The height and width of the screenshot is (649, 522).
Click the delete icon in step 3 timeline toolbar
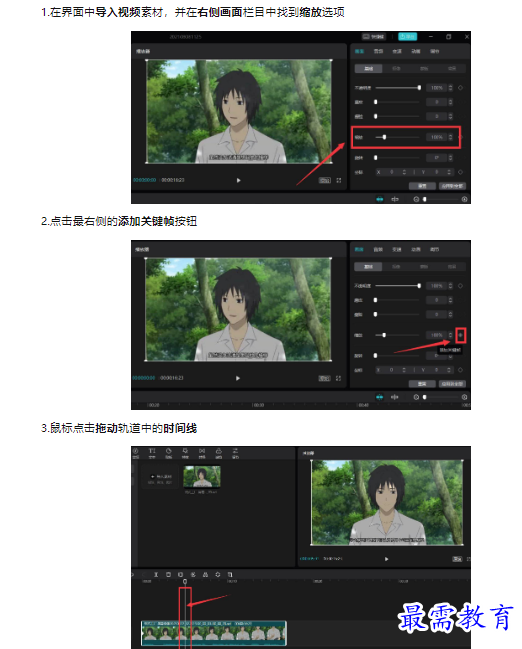(168, 574)
